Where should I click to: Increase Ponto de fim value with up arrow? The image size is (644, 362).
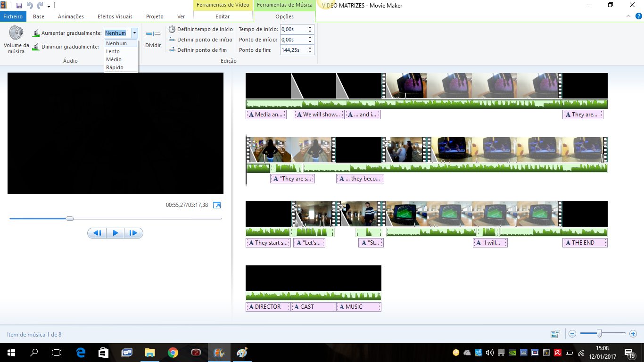[x=310, y=48]
